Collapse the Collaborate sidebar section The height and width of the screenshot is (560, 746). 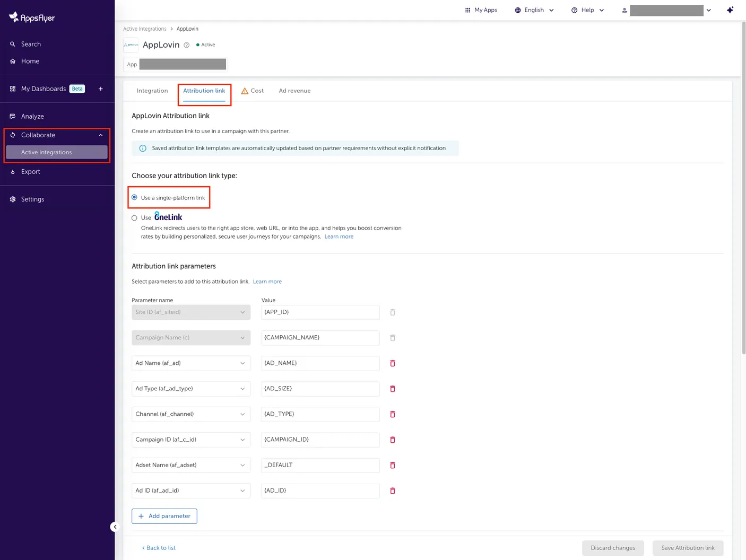point(100,135)
